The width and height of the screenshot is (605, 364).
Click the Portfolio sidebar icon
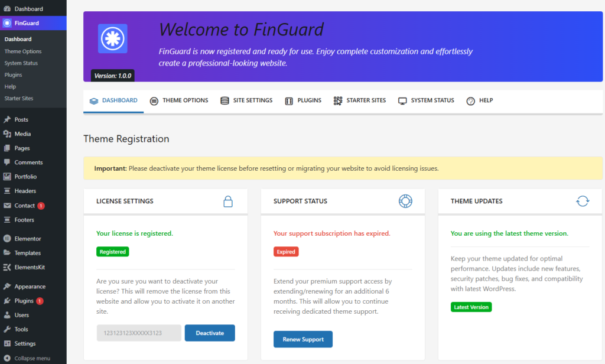(7, 177)
